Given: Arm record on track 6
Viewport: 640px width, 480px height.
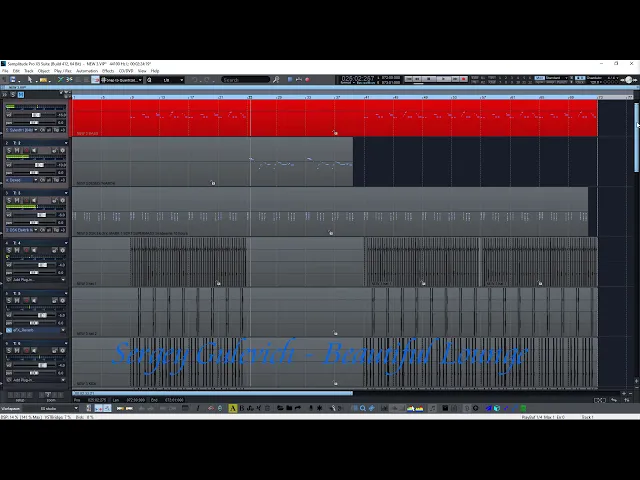Looking at the screenshot, I should pyautogui.click(x=26, y=351).
